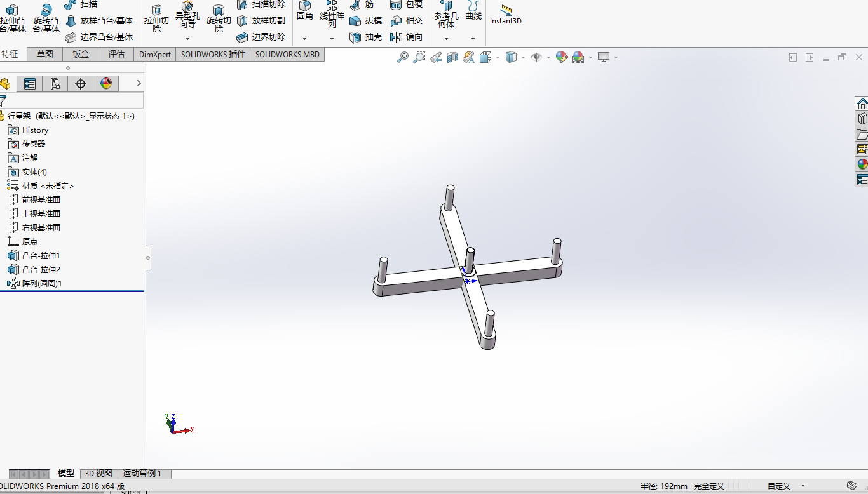Image resolution: width=868 pixels, height=494 pixels.
Task: Switch to the SOLIDWORKS MBD tab
Action: coord(287,54)
